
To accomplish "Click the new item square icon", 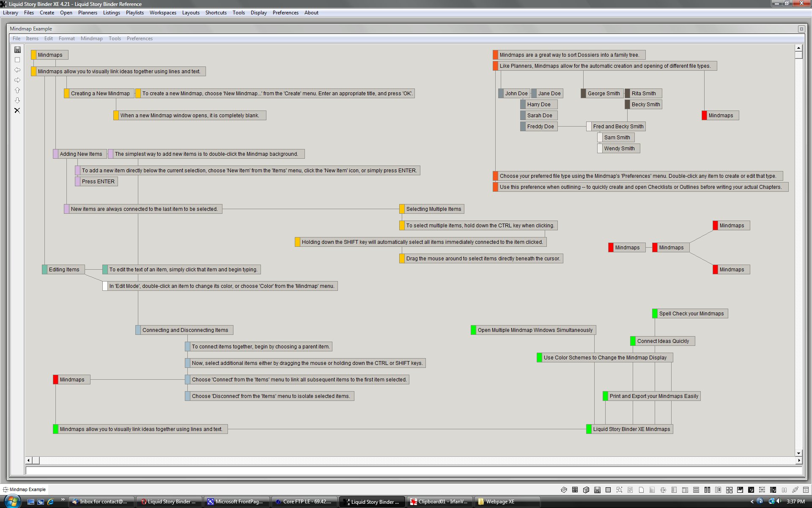I will click(x=17, y=60).
